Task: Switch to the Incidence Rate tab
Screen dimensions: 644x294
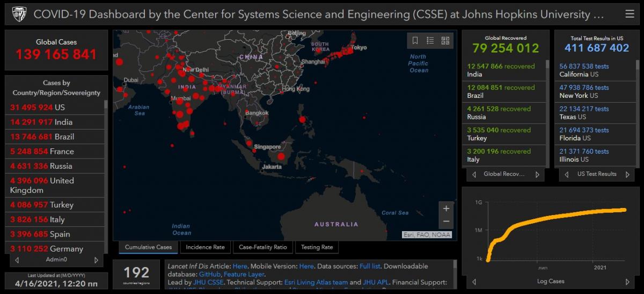Action: [x=206, y=247]
